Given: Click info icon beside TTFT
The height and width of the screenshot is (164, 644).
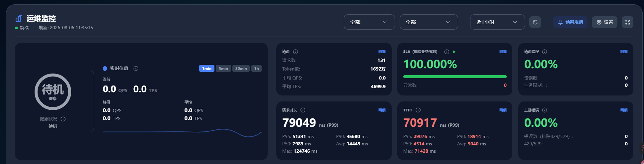Looking at the screenshot, I should click(x=418, y=110).
